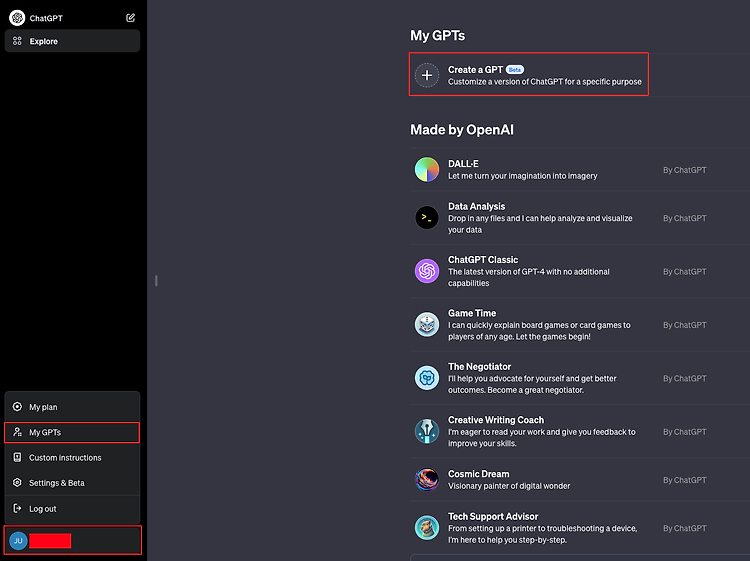Screen dimensions: 750x561
Task: Open the Creative Writing Coach pen icon
Action: pos(427,431)
